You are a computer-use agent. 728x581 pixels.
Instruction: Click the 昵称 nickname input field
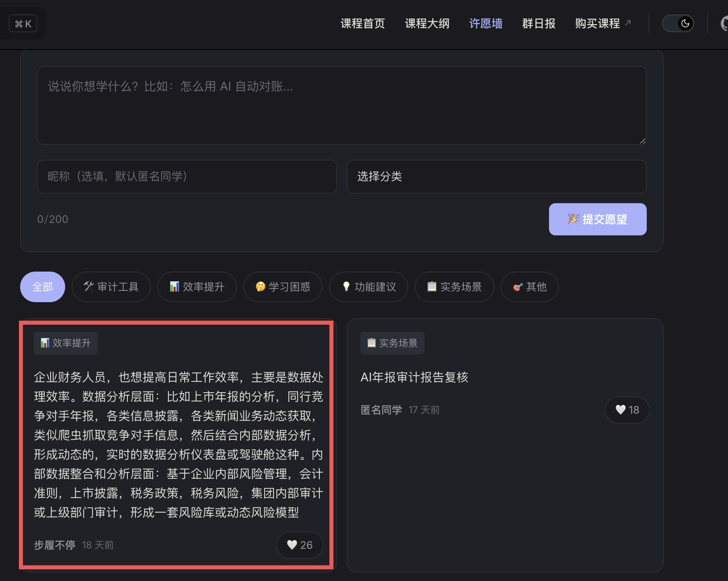pos(187,177)
